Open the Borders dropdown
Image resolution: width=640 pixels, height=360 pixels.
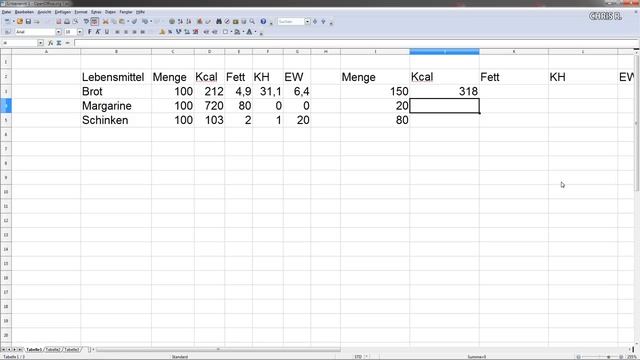231,32
